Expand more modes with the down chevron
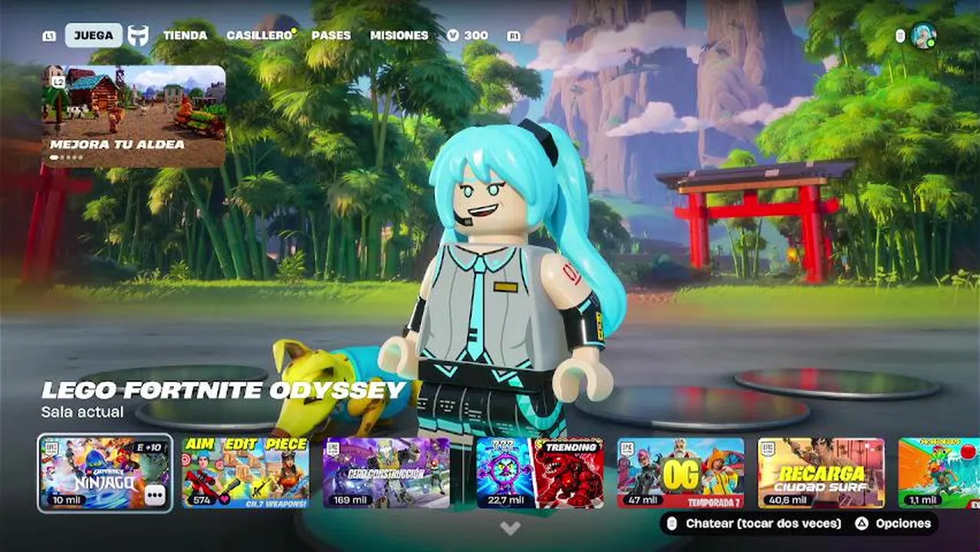The height and width of the screenshot is (552, 980). click(510, 528)
